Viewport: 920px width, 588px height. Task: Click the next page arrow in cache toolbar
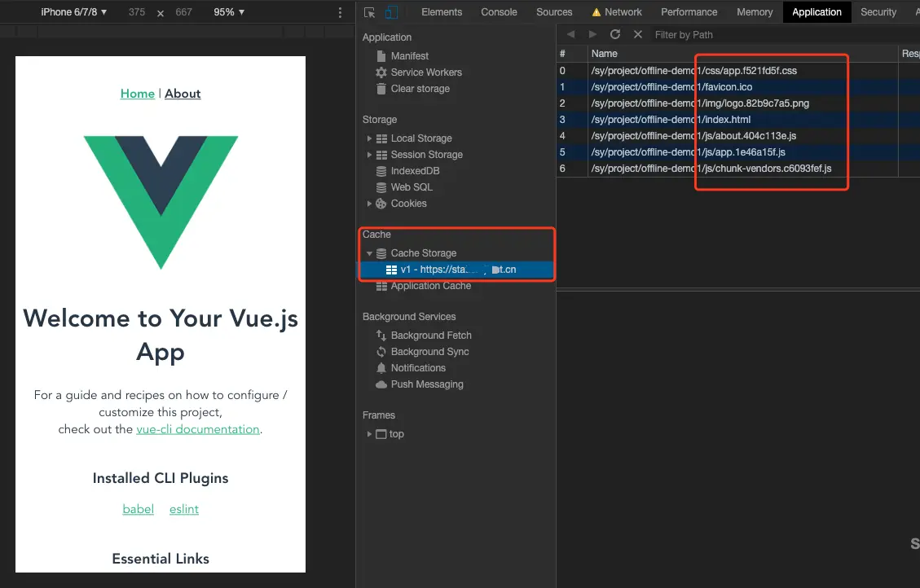coord(592,34)
